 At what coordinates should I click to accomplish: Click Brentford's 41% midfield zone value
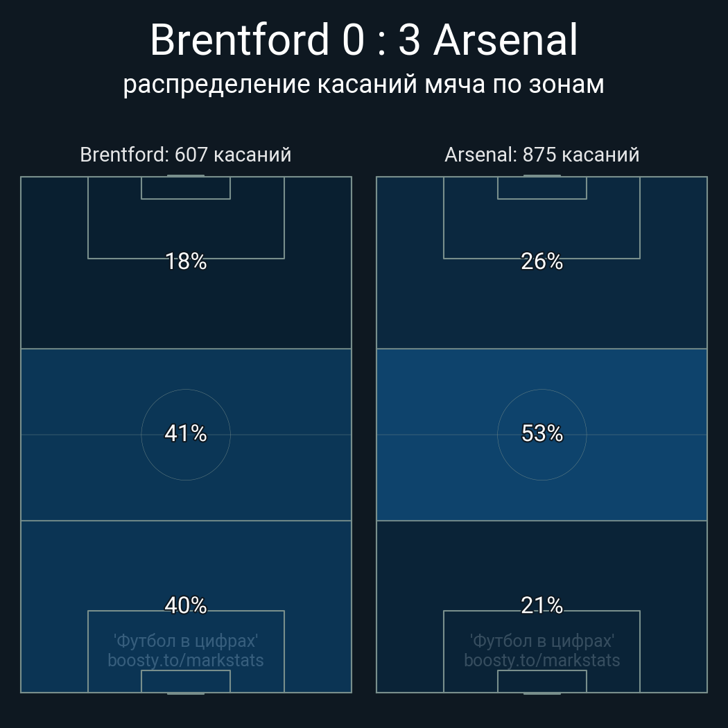click(x=186, y=433)
